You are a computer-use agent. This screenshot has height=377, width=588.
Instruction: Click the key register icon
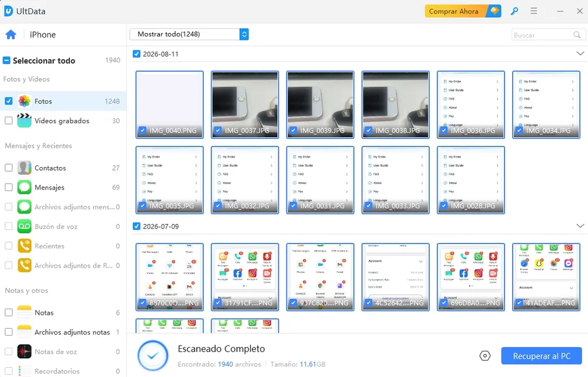pos(514,11)
